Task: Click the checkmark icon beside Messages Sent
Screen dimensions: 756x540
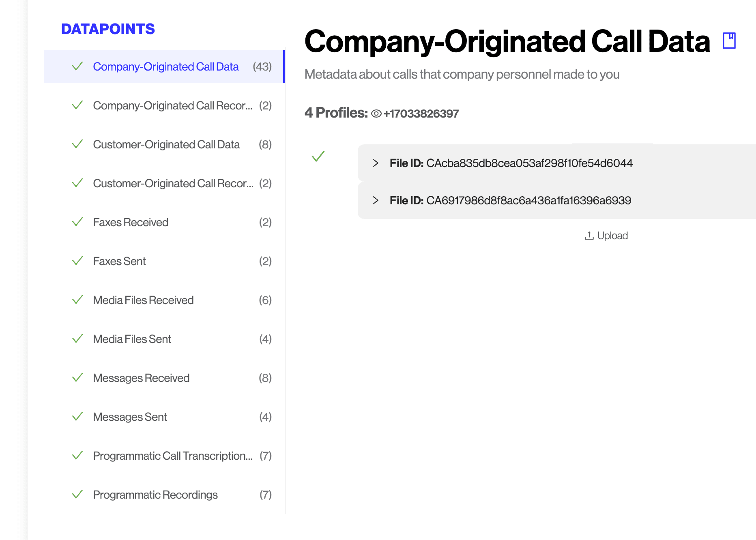Action: [77, 417]
